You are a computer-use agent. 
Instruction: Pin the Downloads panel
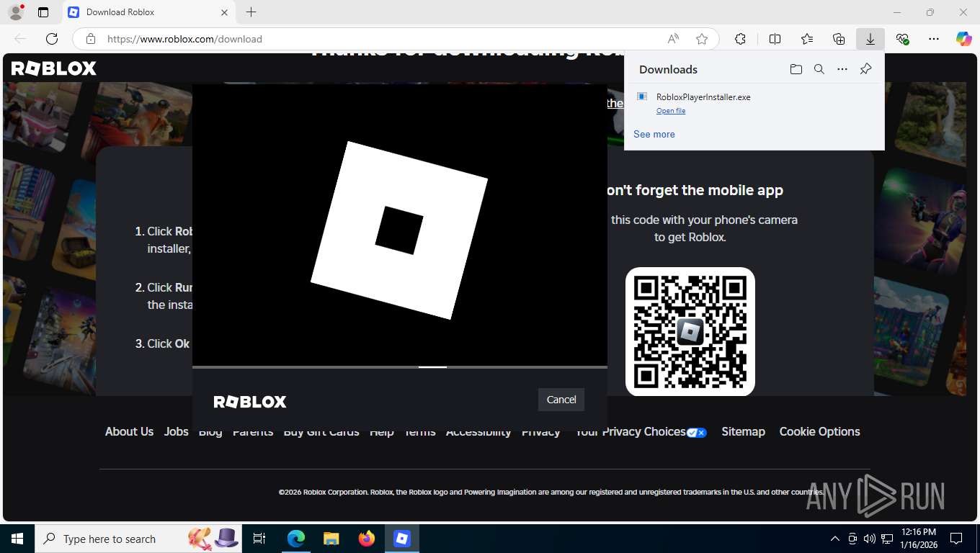coord(866,69)
